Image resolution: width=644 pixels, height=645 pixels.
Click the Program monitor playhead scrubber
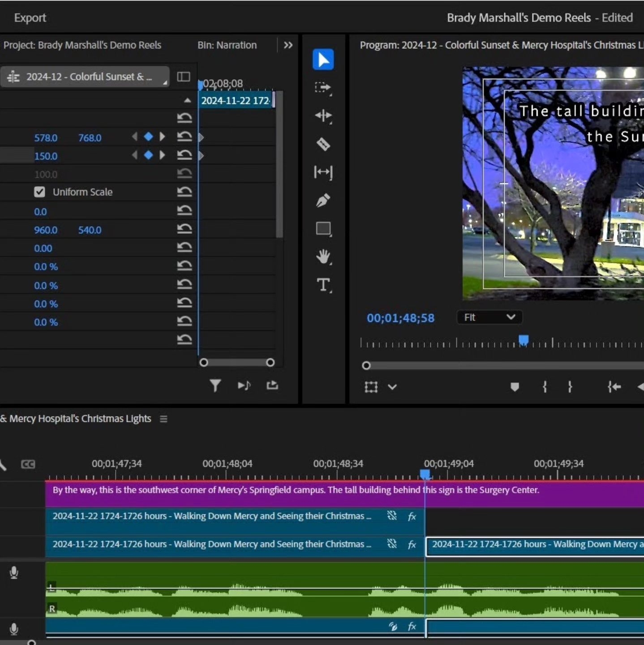coord(524,340)
